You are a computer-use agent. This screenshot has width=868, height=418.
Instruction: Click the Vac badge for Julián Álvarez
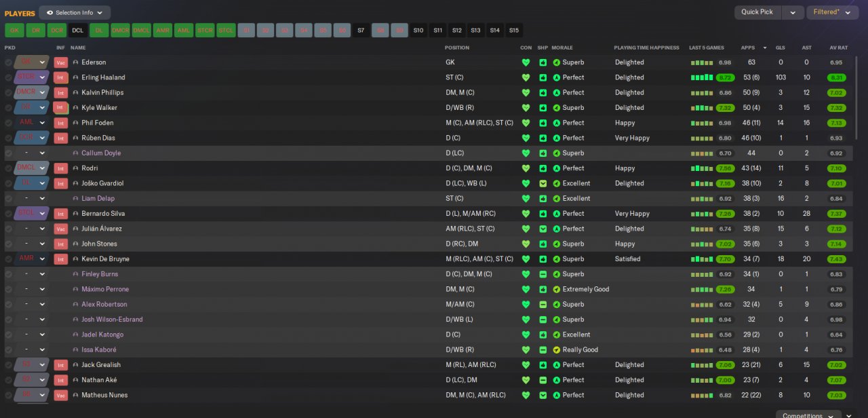coord(60,229)
